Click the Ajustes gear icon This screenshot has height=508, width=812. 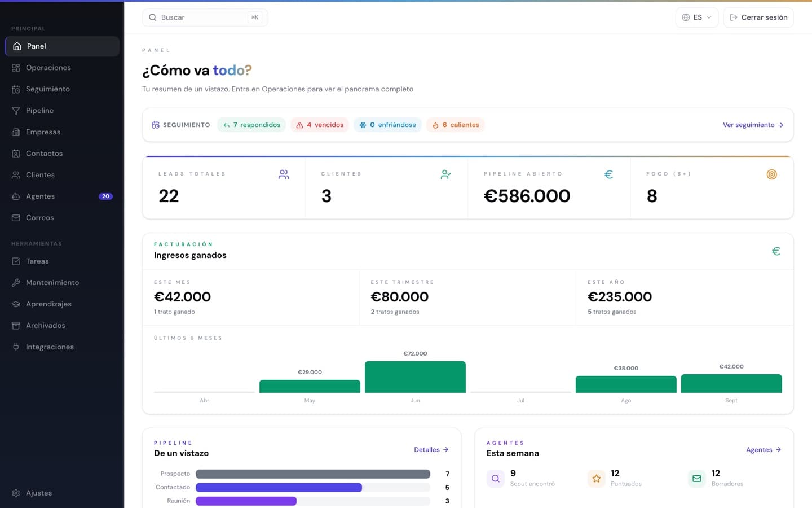click(x=16, y=493)
